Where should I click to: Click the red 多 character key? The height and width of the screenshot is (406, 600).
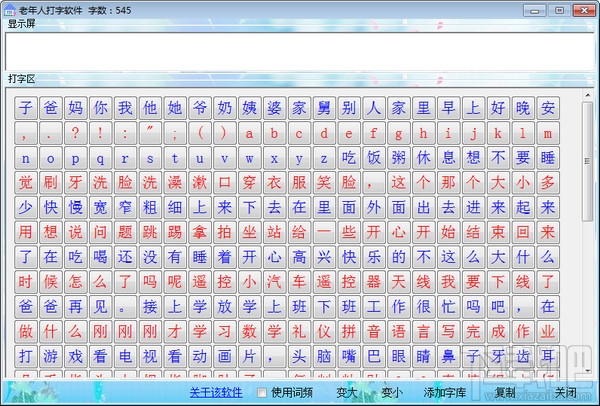pos(548,183)
